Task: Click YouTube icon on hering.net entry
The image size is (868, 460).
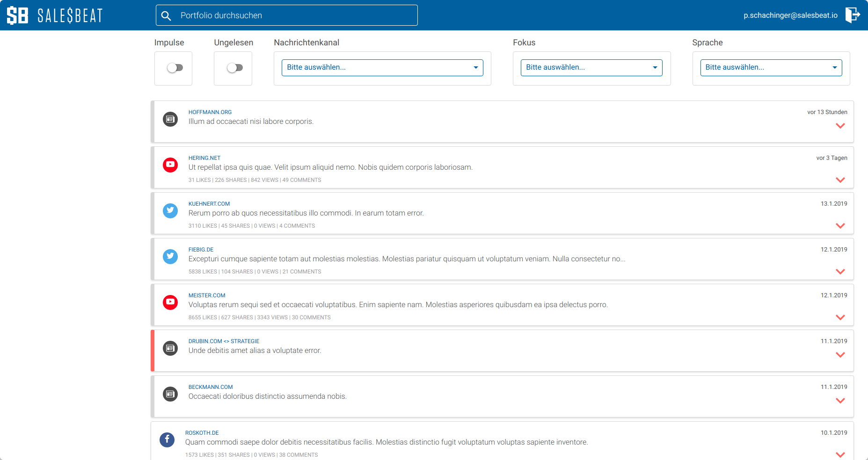Action: click(170, 165)
